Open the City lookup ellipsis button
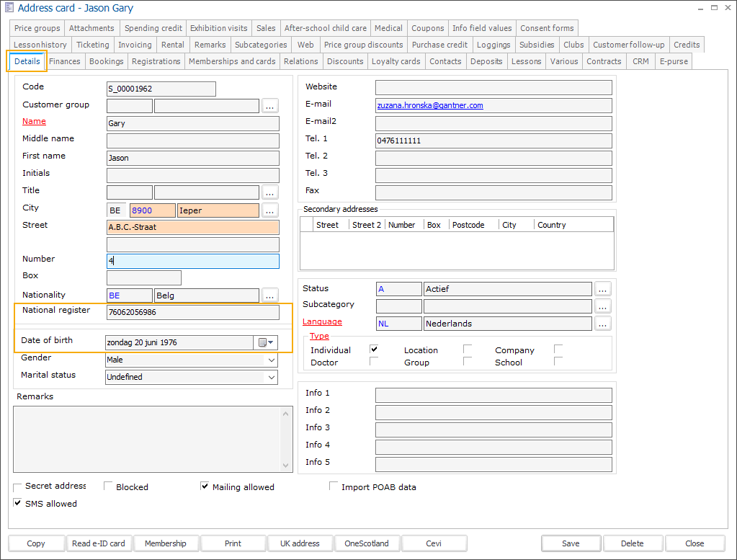The image size is (737, 560). point(270,210)
